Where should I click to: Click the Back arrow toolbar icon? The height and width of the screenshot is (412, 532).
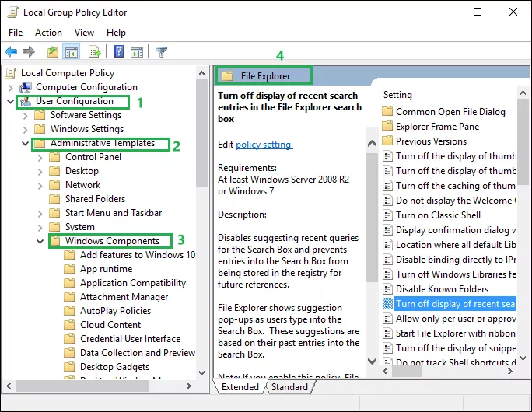point(11,52)
